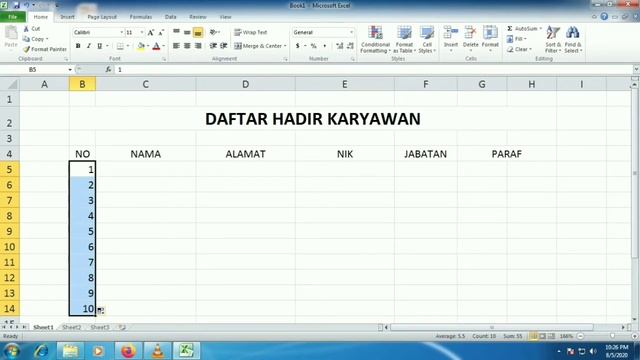Enable Top Align vertical alignment
The height and width of the screenshot is (360, 640).
click(176, 32)
